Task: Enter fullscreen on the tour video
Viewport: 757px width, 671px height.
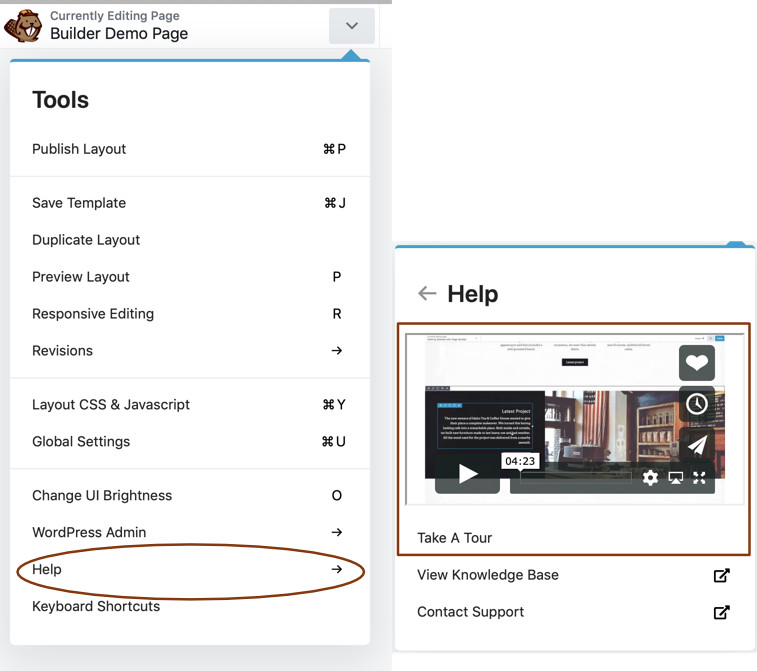Action: [x=700, y=478]
